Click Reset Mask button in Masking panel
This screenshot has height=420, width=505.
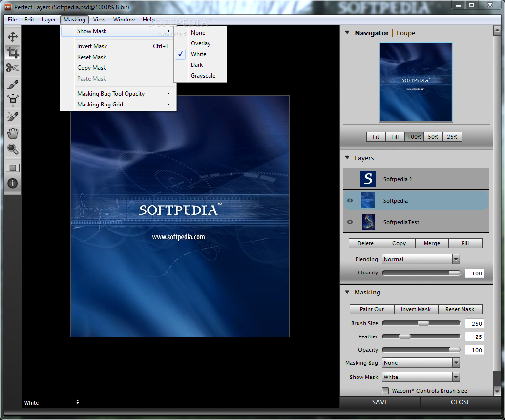coord(460,309)
